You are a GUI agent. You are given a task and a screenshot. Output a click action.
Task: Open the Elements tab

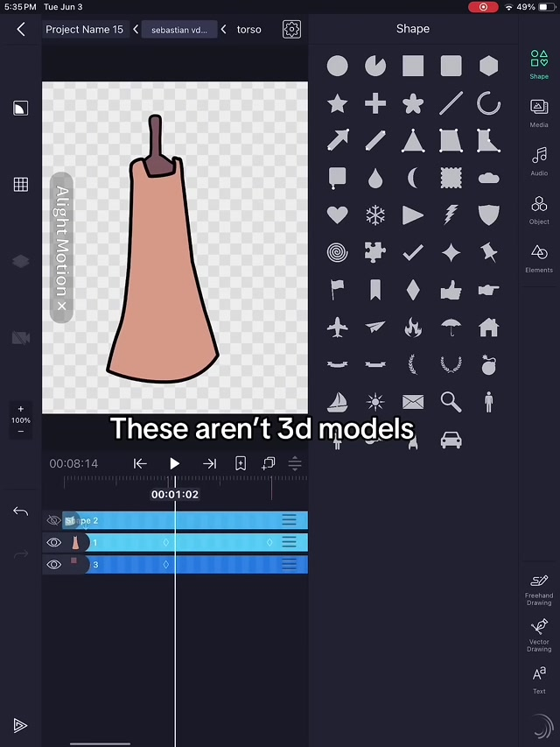[539, 258]
